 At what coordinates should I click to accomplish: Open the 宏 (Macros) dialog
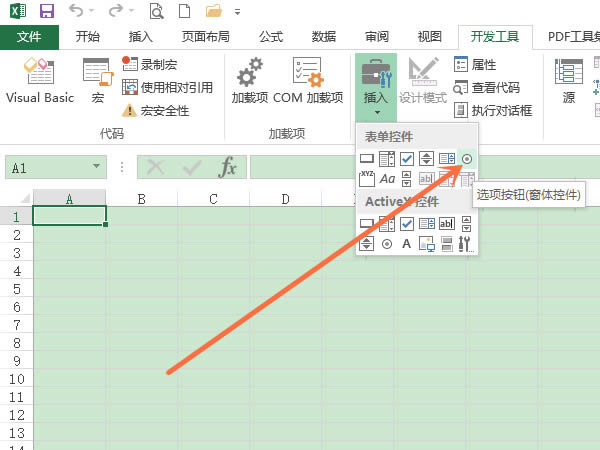pyautogui.click(x=98, y=81)
